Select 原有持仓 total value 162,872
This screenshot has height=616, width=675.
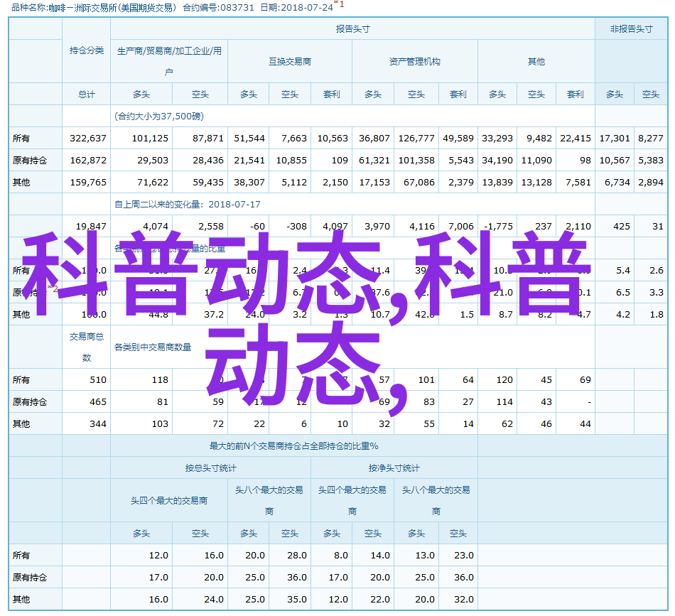coord(88,160)
